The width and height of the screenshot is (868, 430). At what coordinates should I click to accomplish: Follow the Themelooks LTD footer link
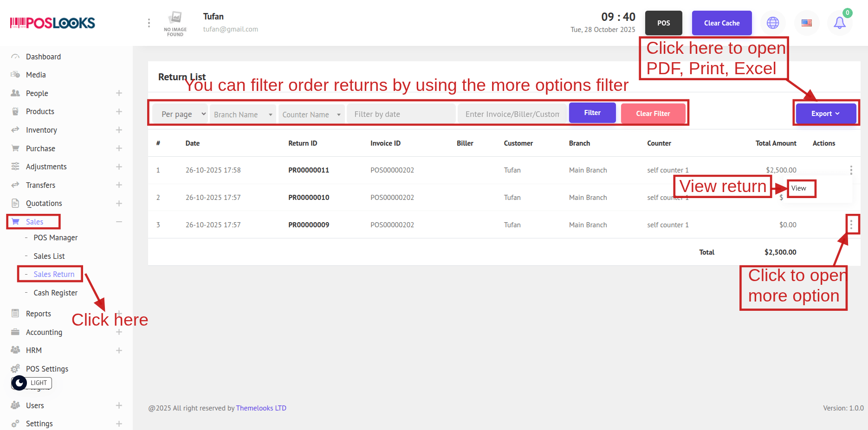pos(261,408)
